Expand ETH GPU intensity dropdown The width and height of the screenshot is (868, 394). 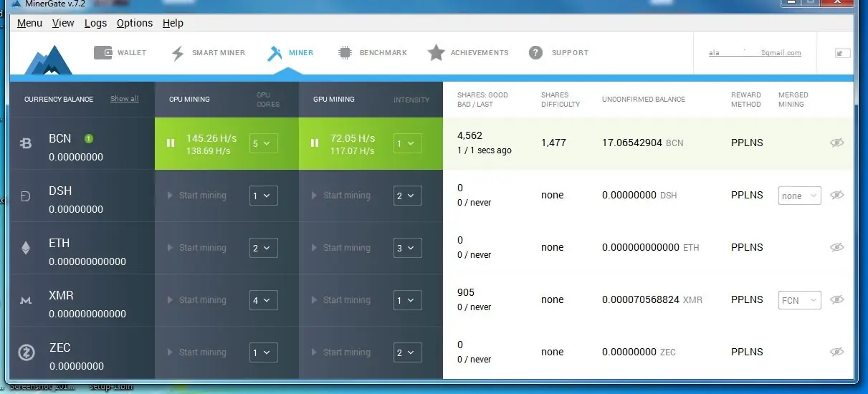click(407, 248)
